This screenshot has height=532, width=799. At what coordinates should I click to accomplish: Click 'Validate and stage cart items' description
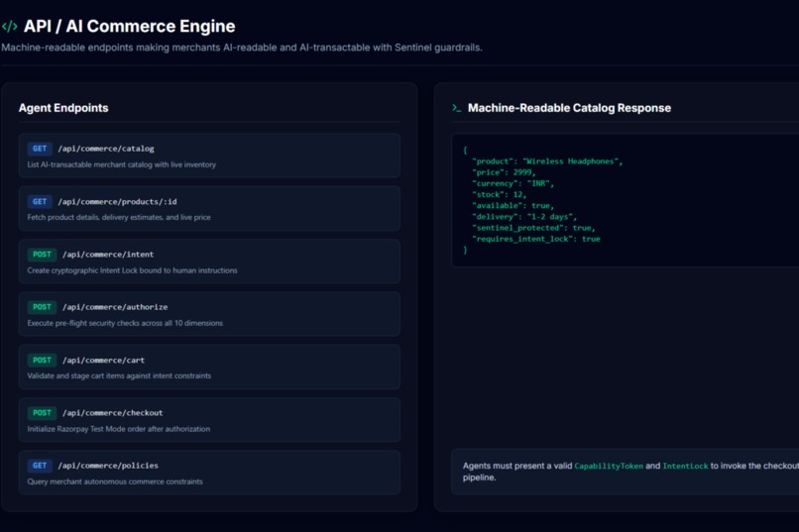tap(119, 375)
